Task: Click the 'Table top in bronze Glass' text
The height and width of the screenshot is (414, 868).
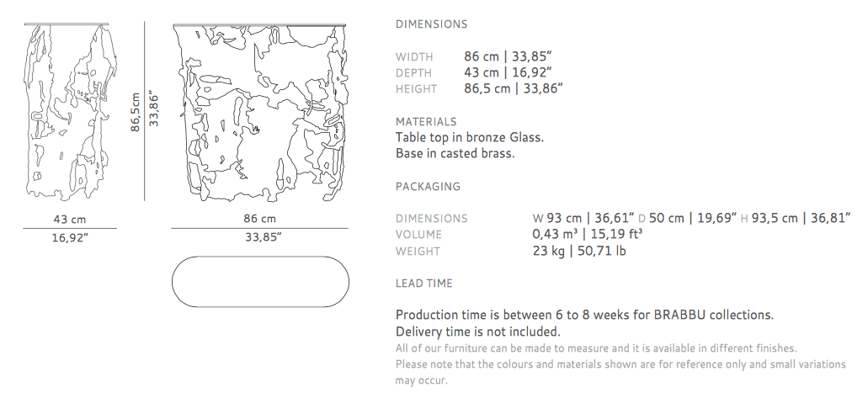Action: coord(470,137)
